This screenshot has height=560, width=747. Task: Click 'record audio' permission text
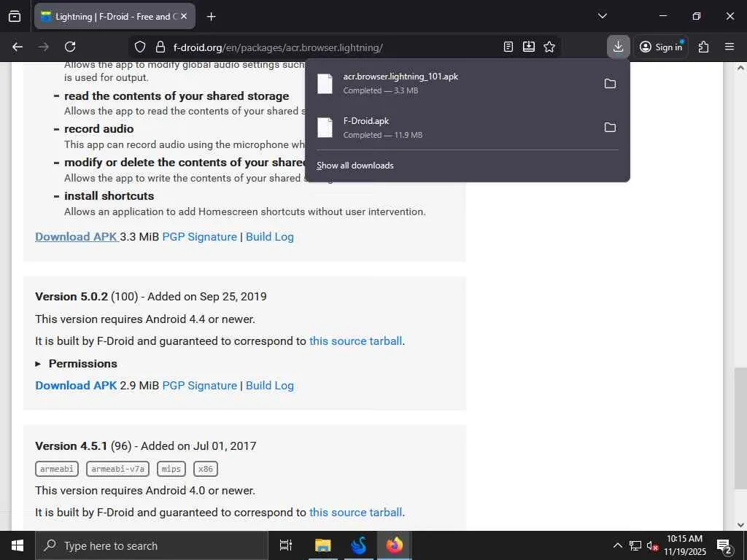[99, 128]
